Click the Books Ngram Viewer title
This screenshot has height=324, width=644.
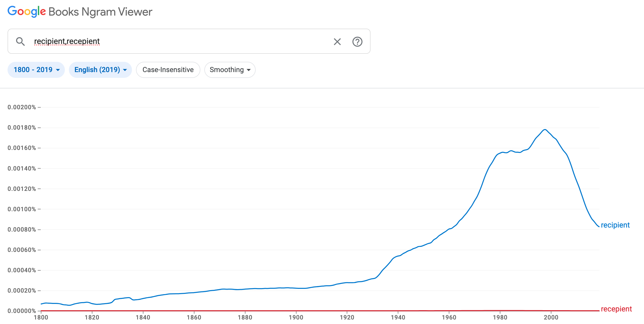click(100, 12)
